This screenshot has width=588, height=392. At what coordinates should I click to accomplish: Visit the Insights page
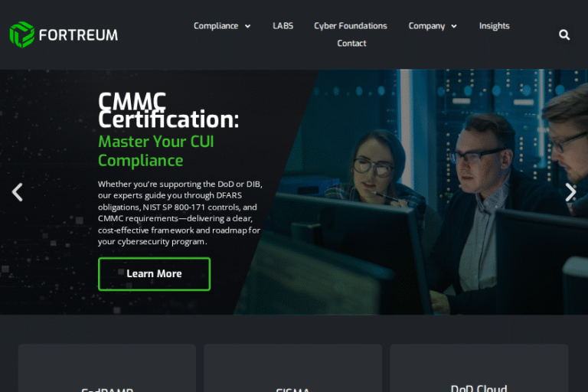[494, 26]
